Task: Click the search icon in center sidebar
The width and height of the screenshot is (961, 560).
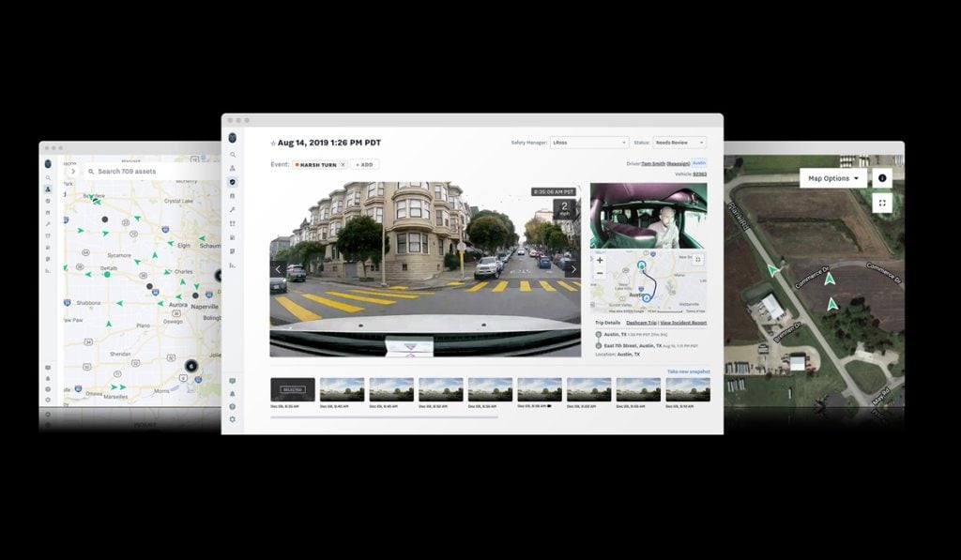Action: click(x=233, y=155)
